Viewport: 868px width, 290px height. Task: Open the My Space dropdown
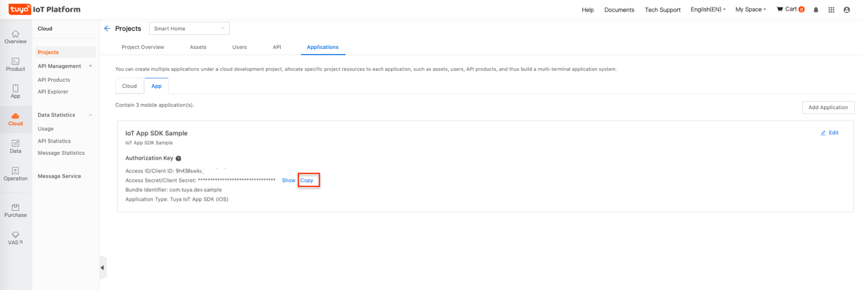click(750, 10)
